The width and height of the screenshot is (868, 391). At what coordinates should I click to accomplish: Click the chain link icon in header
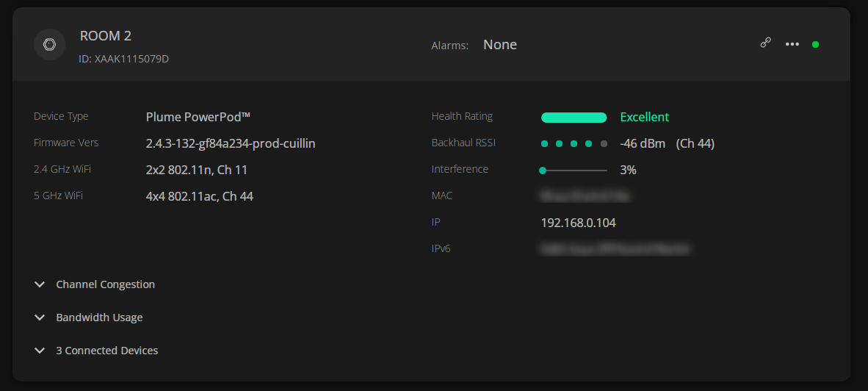coord(765,43)
